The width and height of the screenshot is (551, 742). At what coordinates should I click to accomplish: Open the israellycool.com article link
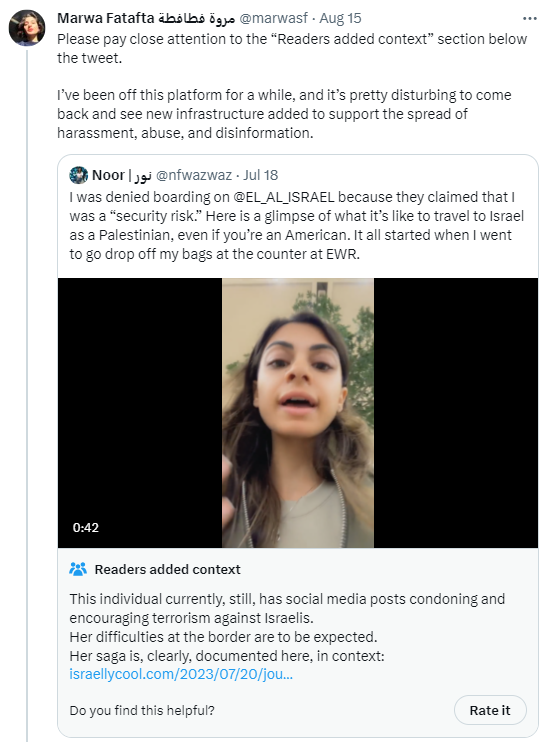(181, 674)
